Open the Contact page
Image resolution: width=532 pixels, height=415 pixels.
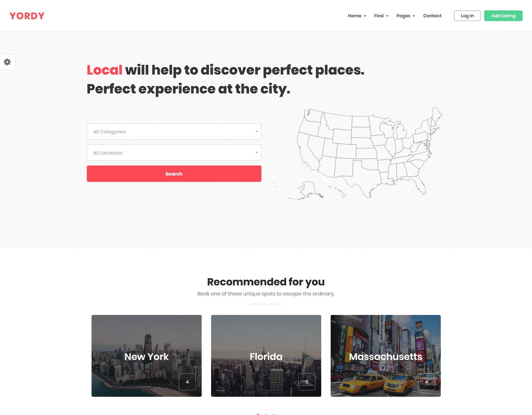(432, 16)
